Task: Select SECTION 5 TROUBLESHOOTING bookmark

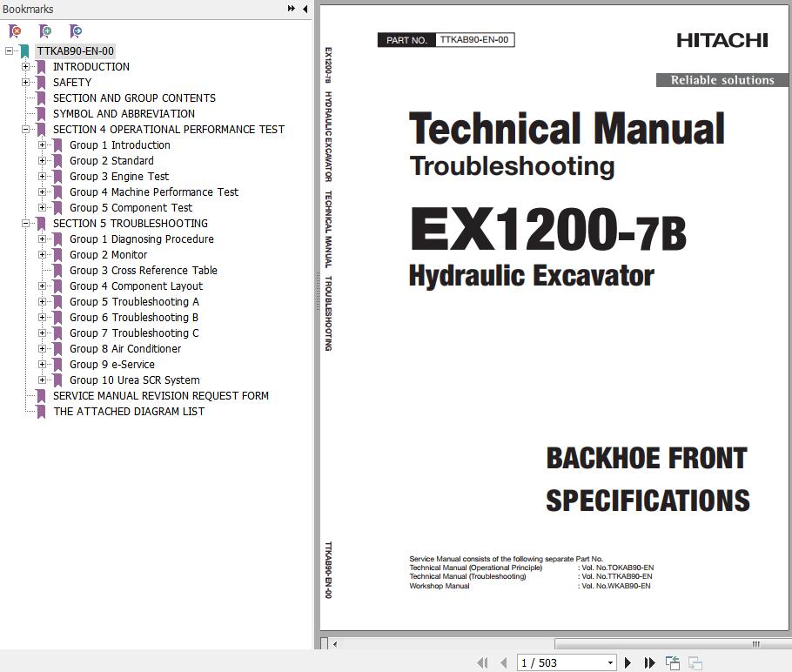Action: click(x=131, y=224)
